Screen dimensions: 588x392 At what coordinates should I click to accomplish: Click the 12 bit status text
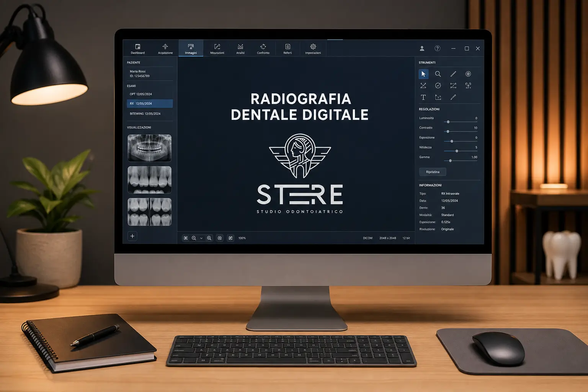pos(406,238)
